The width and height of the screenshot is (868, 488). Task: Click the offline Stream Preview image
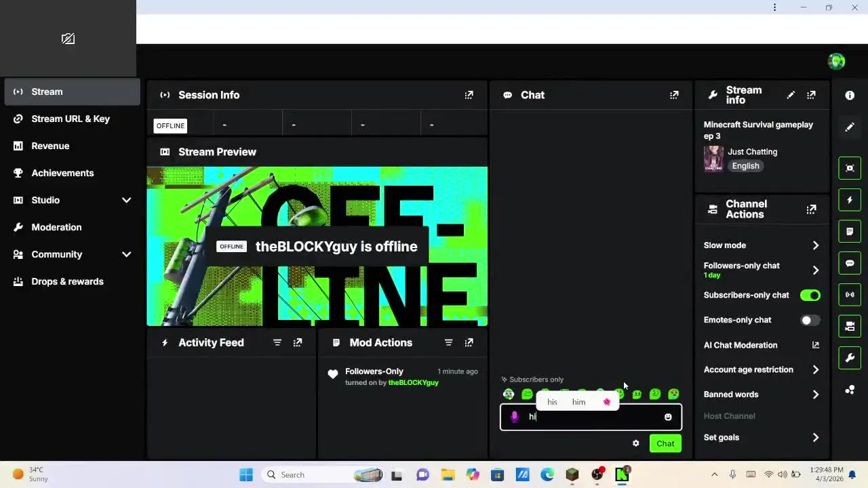point(317,247)
